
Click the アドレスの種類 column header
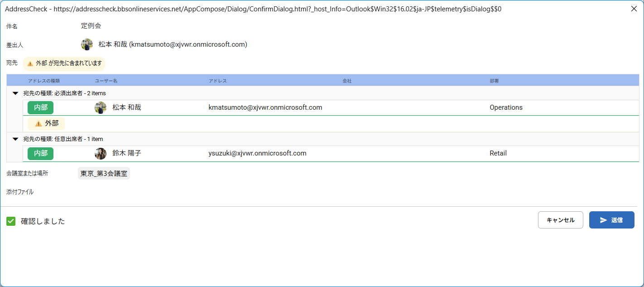point(44,81)
